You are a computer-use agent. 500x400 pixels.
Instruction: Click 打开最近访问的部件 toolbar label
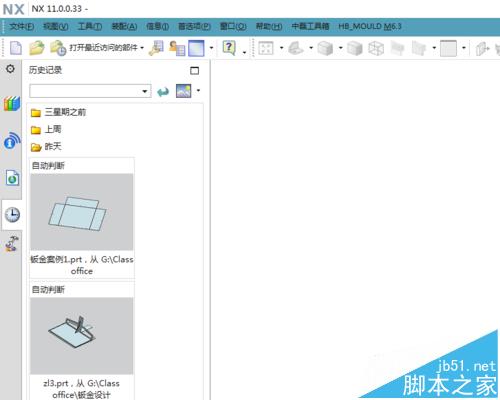tap(104, 48)
